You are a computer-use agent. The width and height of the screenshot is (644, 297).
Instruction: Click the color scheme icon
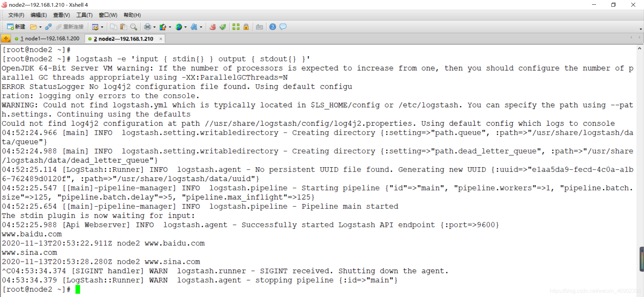click(163, 27)
